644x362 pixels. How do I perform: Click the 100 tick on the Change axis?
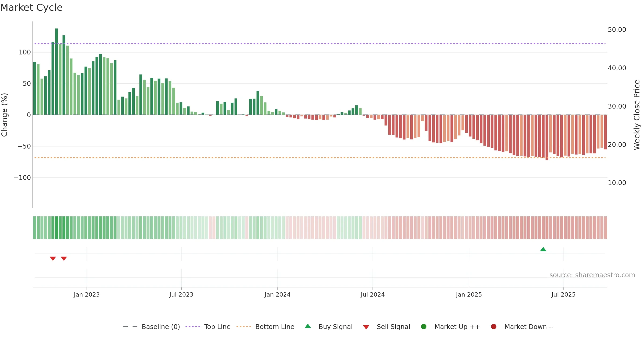[x=25, y=52]
